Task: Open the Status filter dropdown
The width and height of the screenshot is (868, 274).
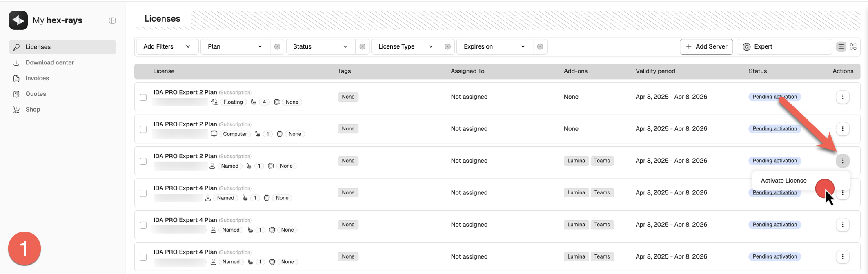Action: [x=320, y=46]
